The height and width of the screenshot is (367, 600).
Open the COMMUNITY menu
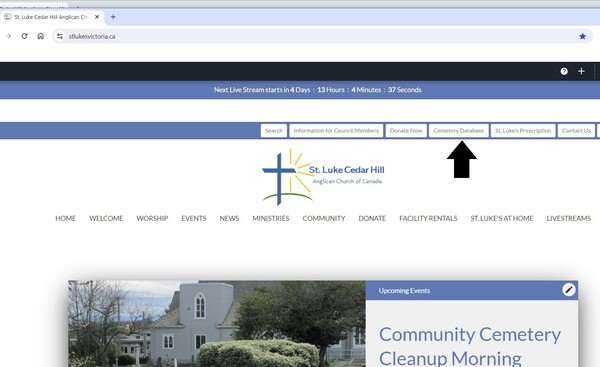[324, 218]
